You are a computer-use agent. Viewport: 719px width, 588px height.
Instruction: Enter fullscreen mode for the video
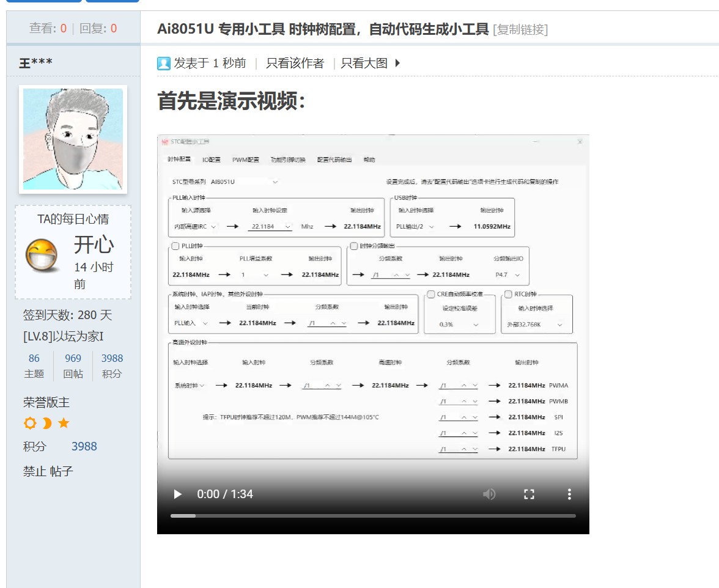[x=529, y=494]
